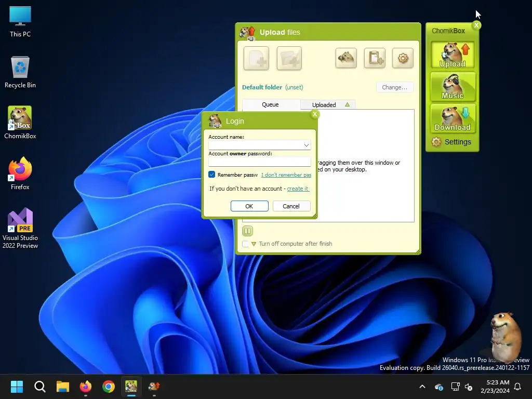Focus the Account owner password field

pyautogui.click(x=260, y=162)
